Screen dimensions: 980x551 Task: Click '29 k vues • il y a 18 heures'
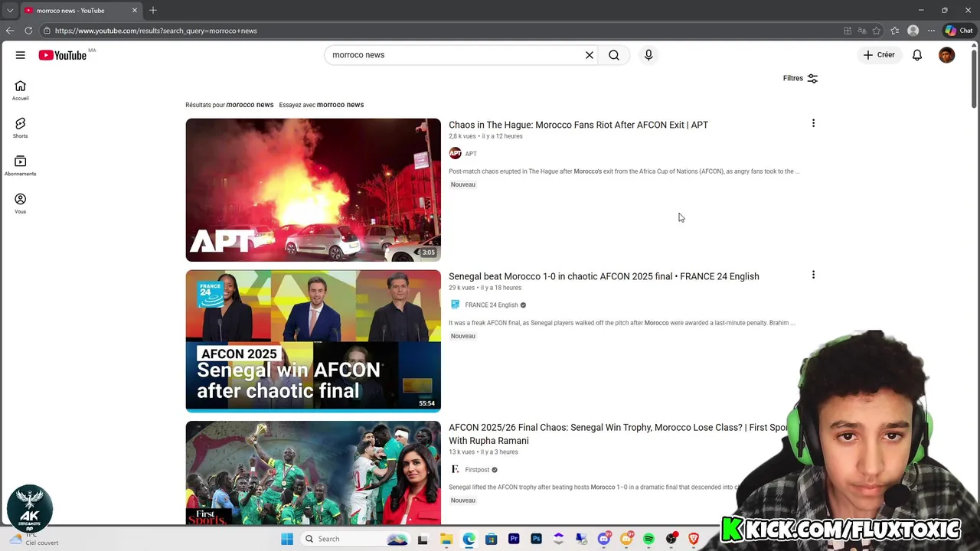click(485, 288)
